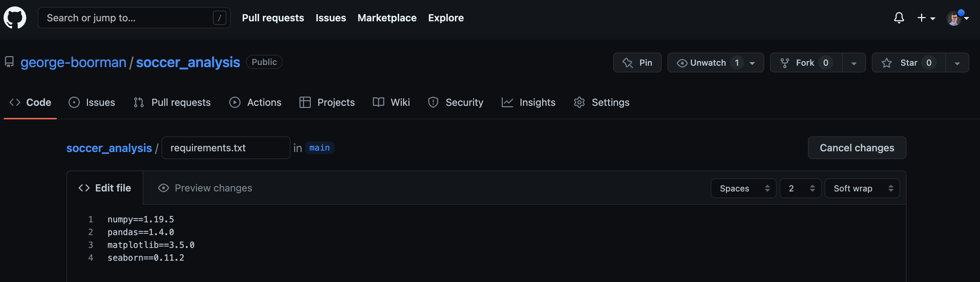Expand the Fork dropdown arrow
The height and width of the screenshot is (282, 980).
pyautogui.click(x=854, y=63)
